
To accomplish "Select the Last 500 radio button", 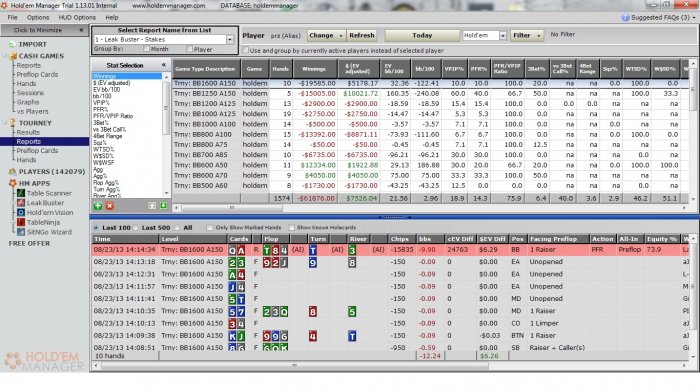I will click(136, 228).
